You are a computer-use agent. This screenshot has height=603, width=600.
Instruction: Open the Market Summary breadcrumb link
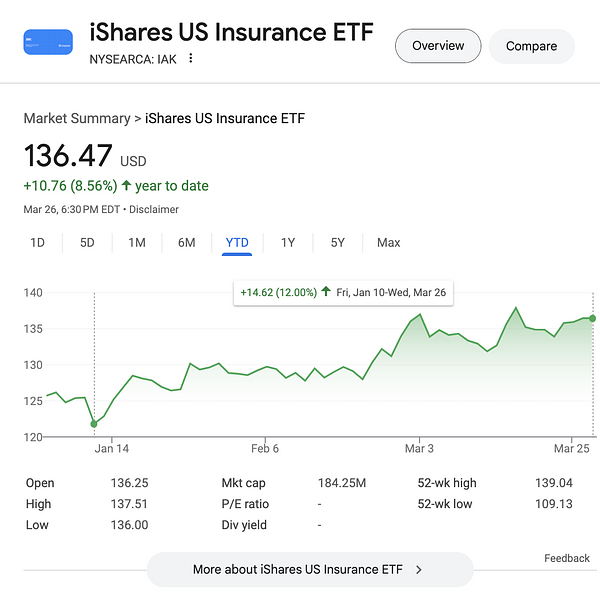point(77,118)
